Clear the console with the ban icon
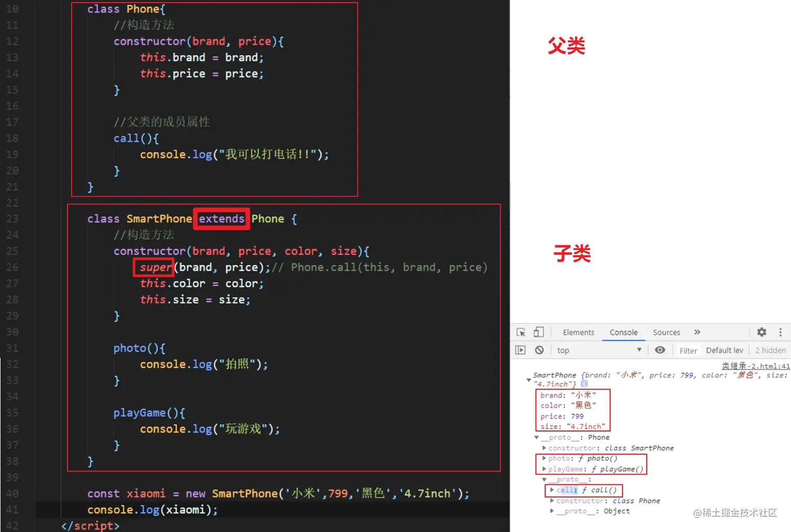Screen dimensions: 791x532 pyautogui.click(x=539, y=350)
